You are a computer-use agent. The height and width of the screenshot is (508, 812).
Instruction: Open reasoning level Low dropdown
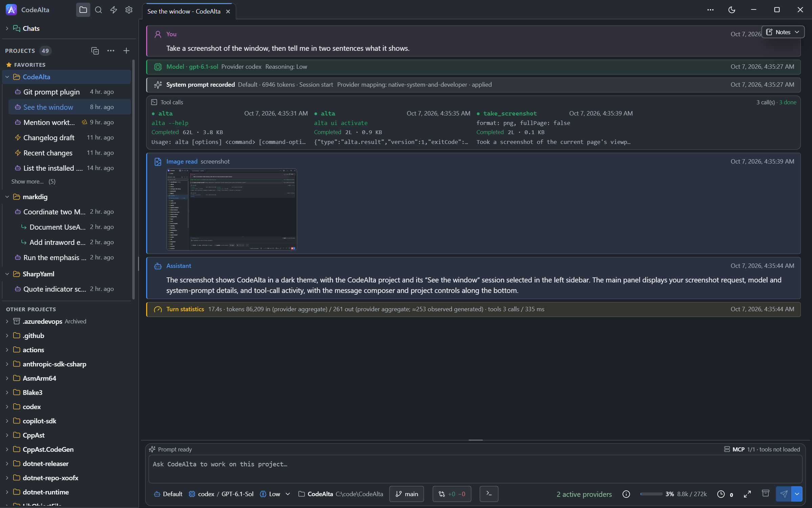(275, 494)
